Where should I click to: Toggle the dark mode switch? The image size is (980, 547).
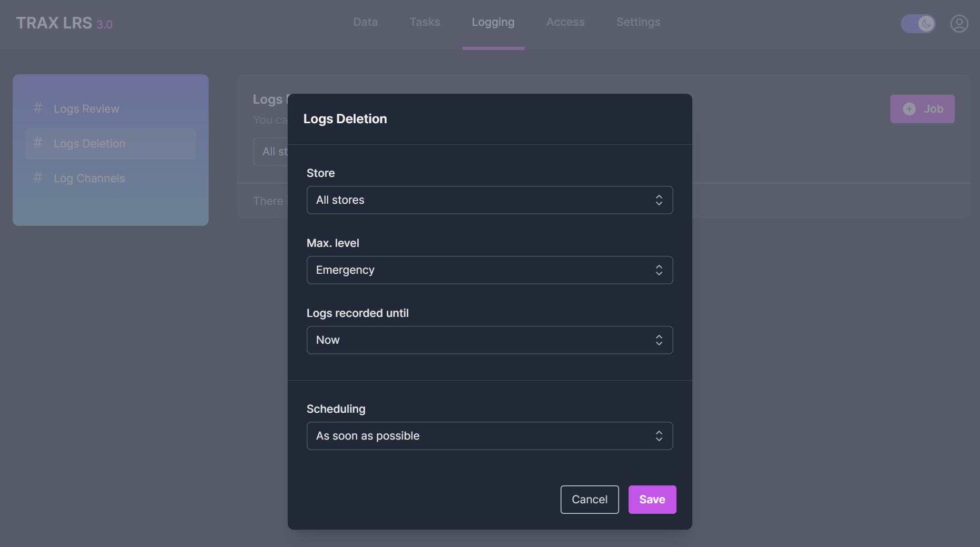(918, 24)
